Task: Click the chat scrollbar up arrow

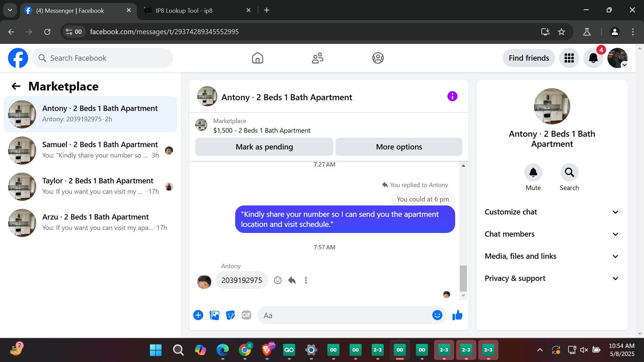Action: point(463,166)
